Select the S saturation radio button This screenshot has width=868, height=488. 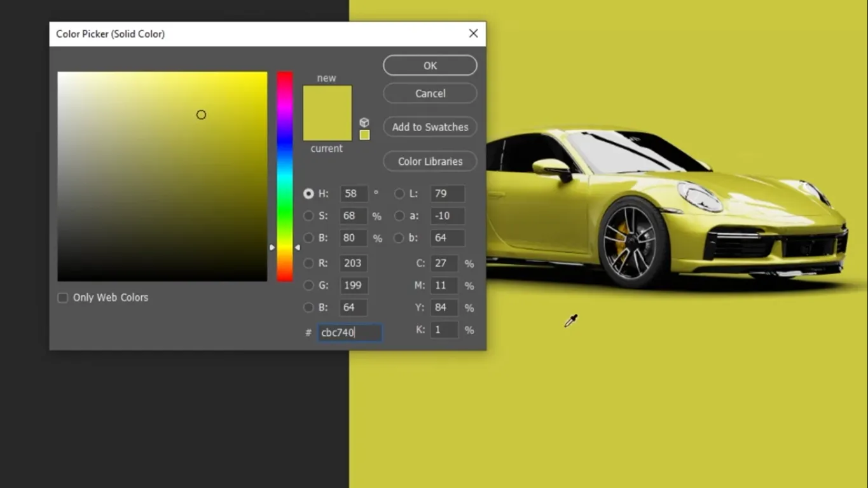[308, 216]
